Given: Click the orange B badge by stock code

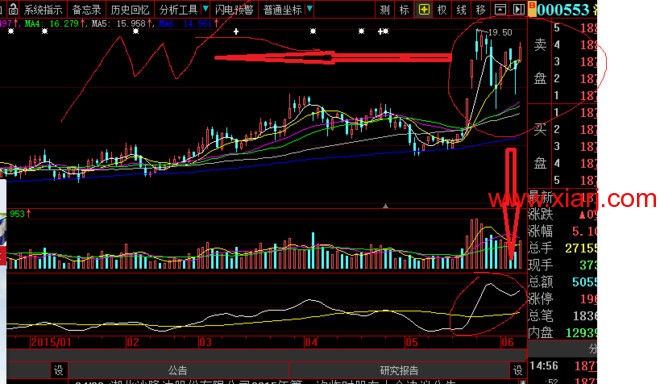Looking at the screenshot, I should click(x=532, y=9).
